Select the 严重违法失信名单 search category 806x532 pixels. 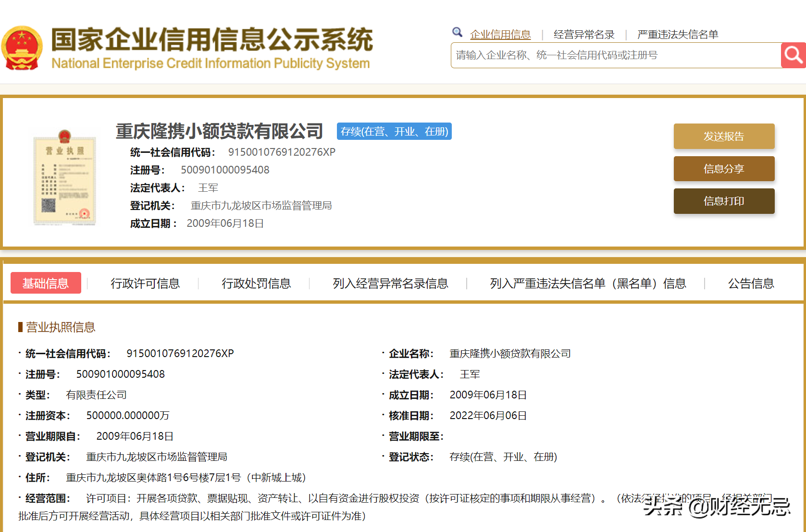click(678, 35)
